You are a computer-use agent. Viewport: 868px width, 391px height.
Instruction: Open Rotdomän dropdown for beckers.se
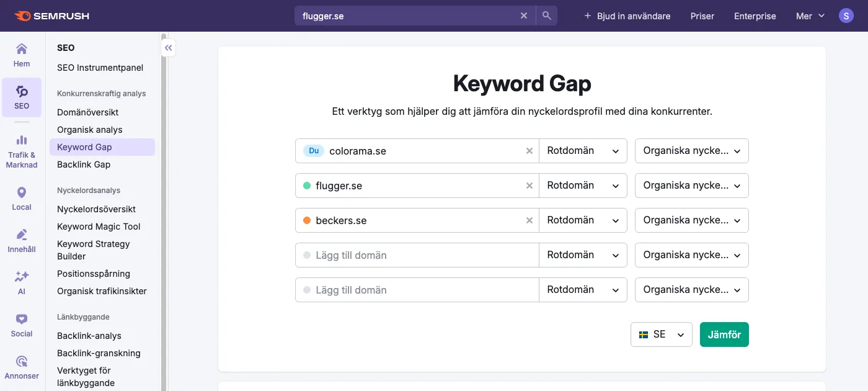(x=583, y=220)
